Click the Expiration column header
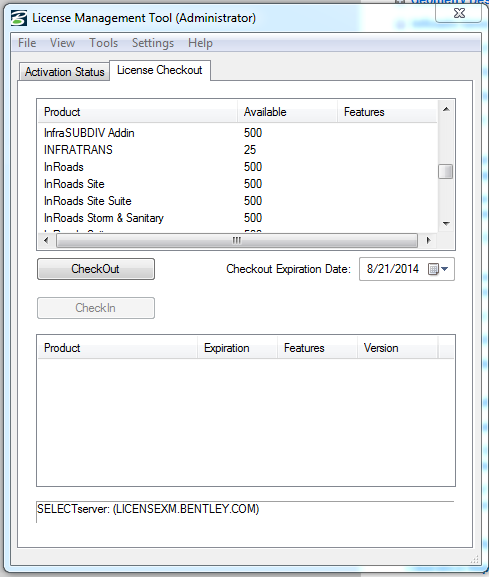 (238, 348)
